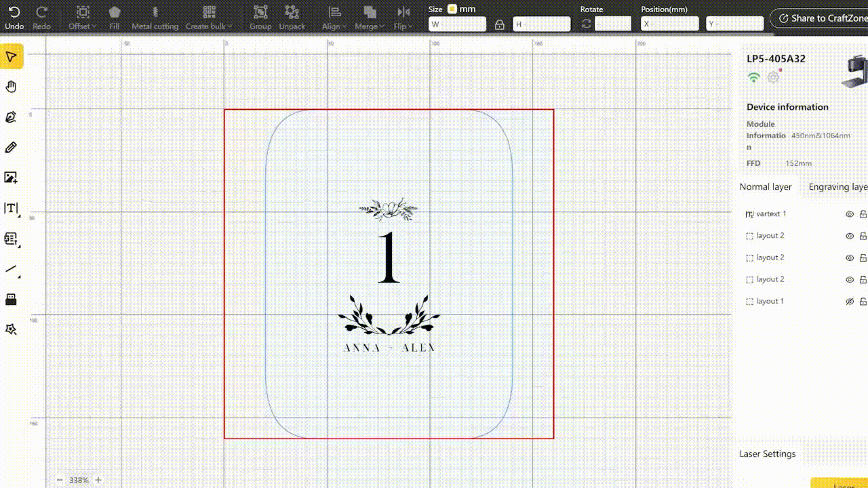The width and height of the screenshot is (868, 488).
Task: Click the top floral ornament on canvas
Action: (x=389, y=209)
